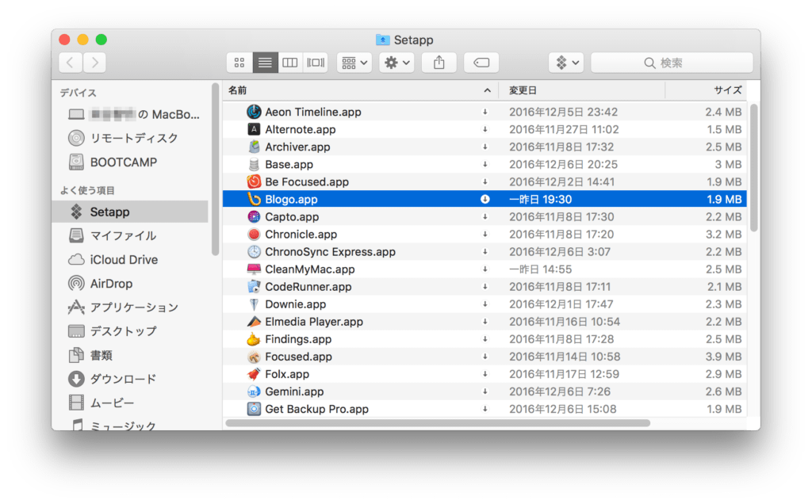Click date 2016年12月6日 15:08
Viewport: 812px width, 504px height.
pos(562,410)
